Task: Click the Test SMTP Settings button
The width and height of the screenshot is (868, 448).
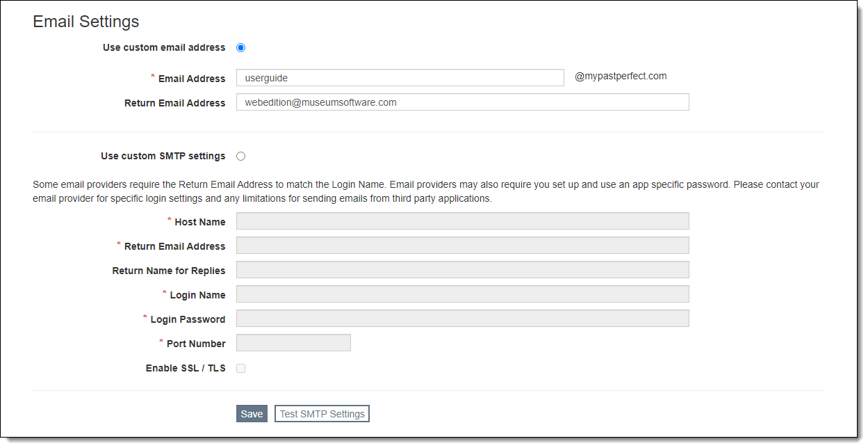Action: pyautogui.click(x=322, y=414)
